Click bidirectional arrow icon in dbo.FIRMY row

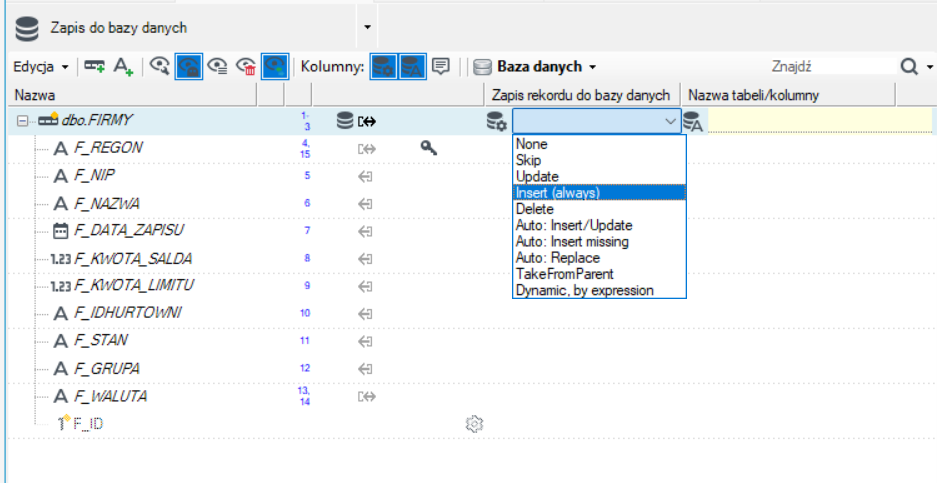pos(367,122)
